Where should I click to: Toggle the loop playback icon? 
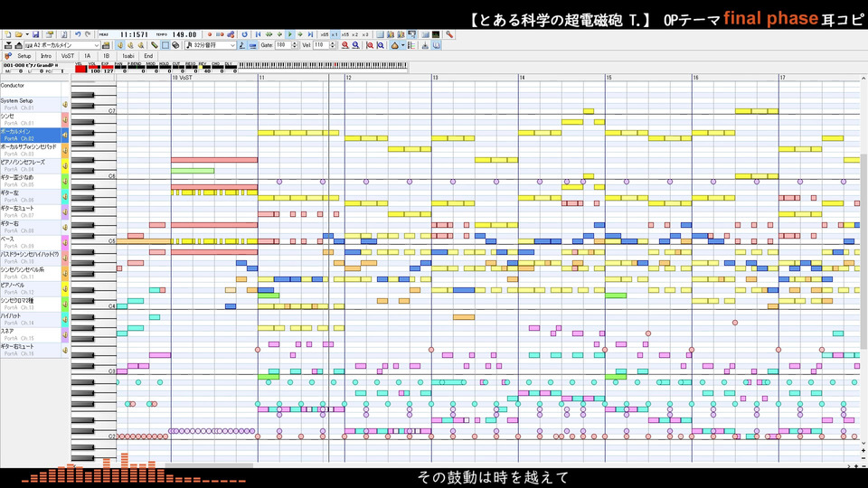[x=244, y=34]
